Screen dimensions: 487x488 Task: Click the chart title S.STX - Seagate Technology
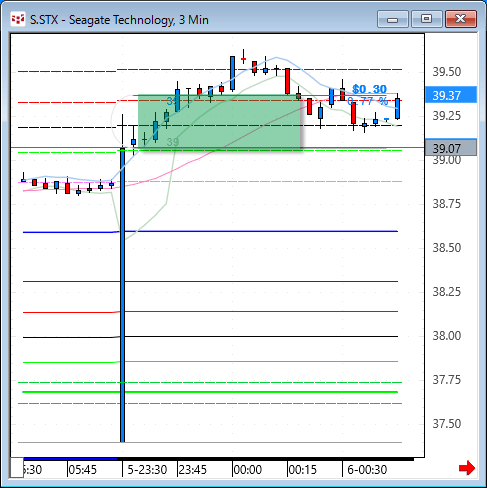coord(119,20)
